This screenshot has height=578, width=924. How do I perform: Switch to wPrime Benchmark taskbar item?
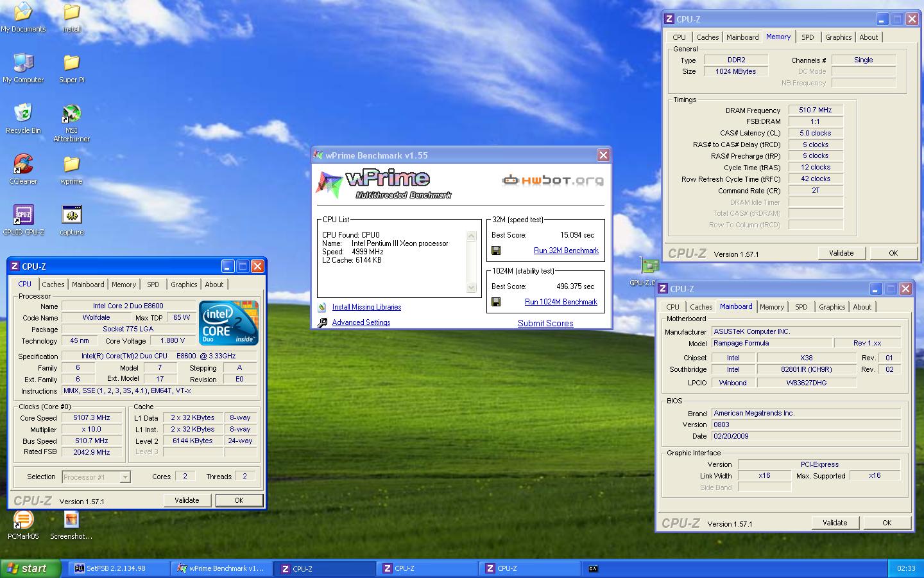(223, 568)
